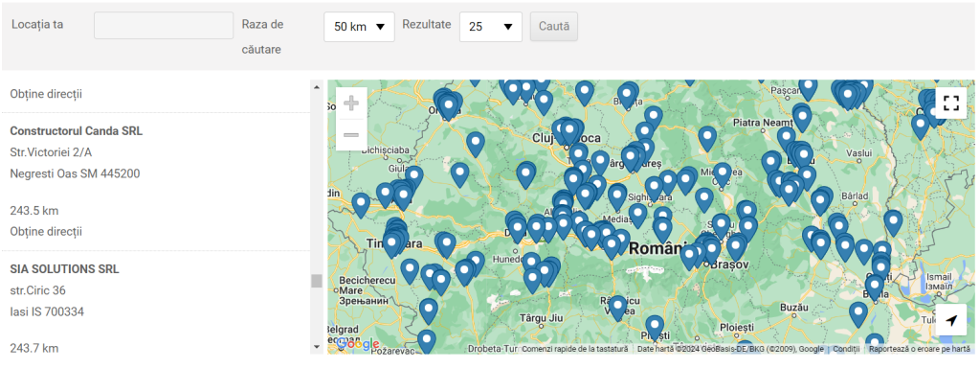
Task: Click the Caută search button
Action: 554,27
